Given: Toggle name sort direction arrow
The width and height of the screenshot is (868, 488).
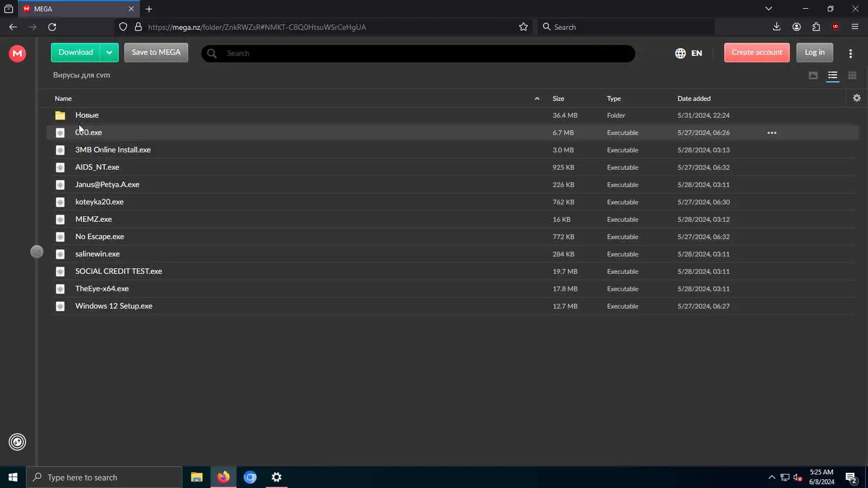Looking at the screenshot, I should [537, 99].
